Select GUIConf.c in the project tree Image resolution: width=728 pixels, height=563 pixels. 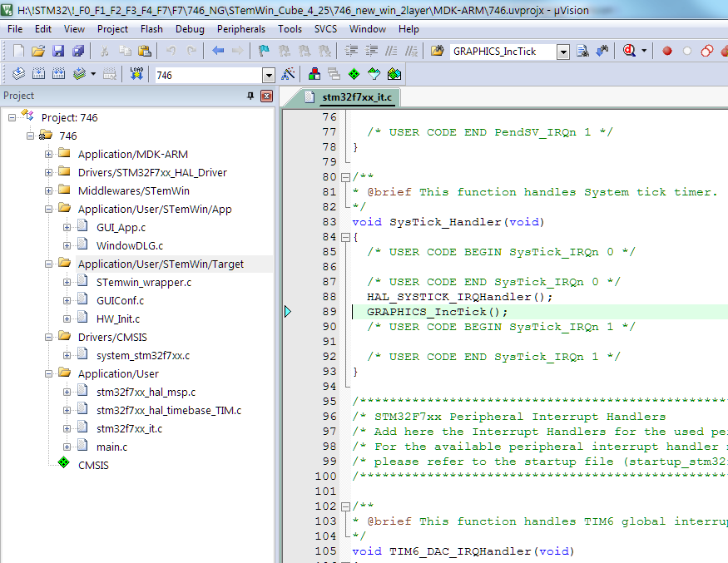click(120, 300)
